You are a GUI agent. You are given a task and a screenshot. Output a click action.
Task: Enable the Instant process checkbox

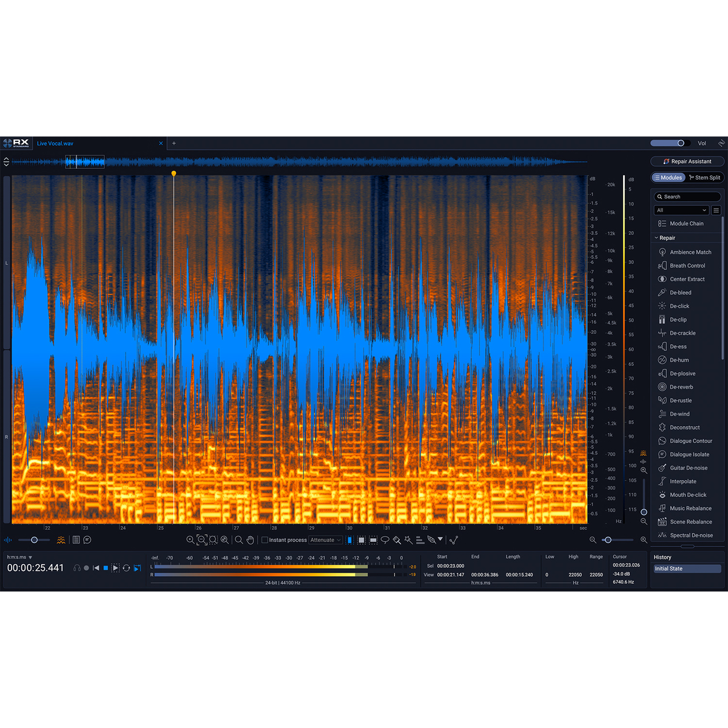tap(265, 540)
